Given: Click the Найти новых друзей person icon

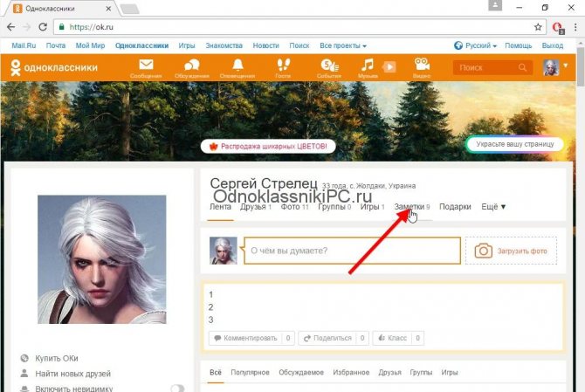Looking at the screenshot, I should 24,374.
